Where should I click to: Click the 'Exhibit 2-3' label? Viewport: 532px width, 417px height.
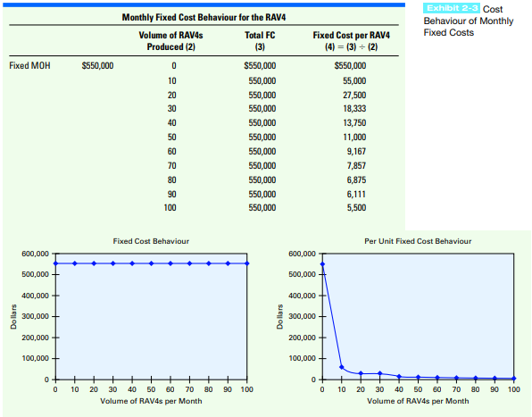452,8
